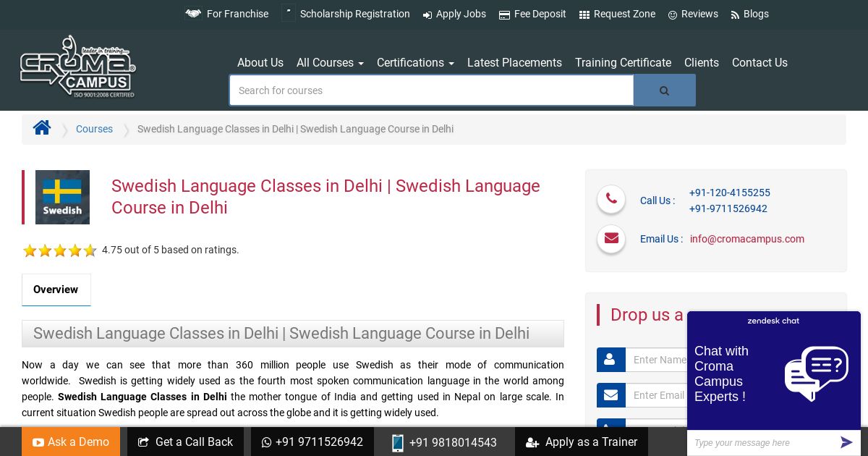Screen dimensions: 868x456
Task: Click the Apply as a Trainer button
Action: [x=582, y=442]
